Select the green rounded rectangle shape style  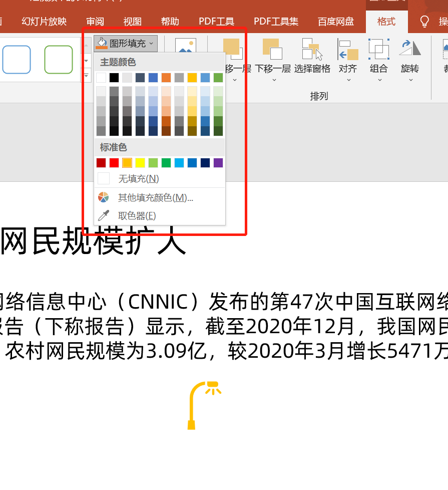pos(59,60)
